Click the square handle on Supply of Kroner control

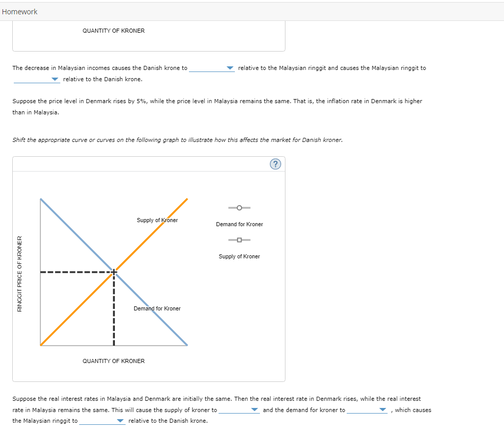[x=239, y=240]
